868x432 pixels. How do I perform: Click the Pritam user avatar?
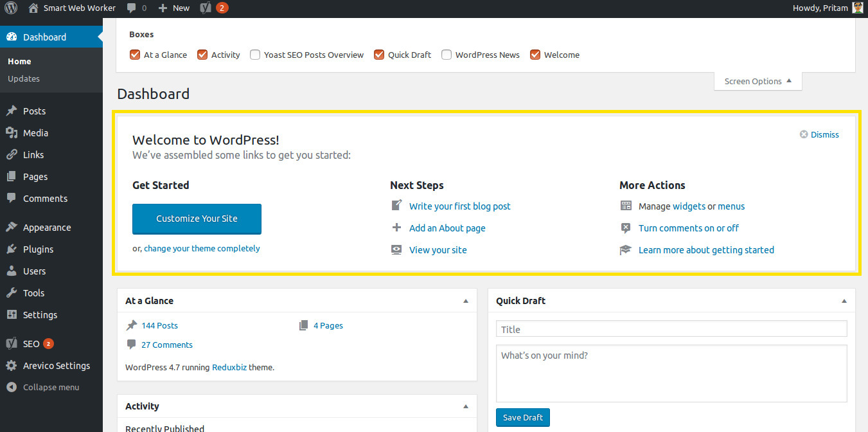click(858, 8)
